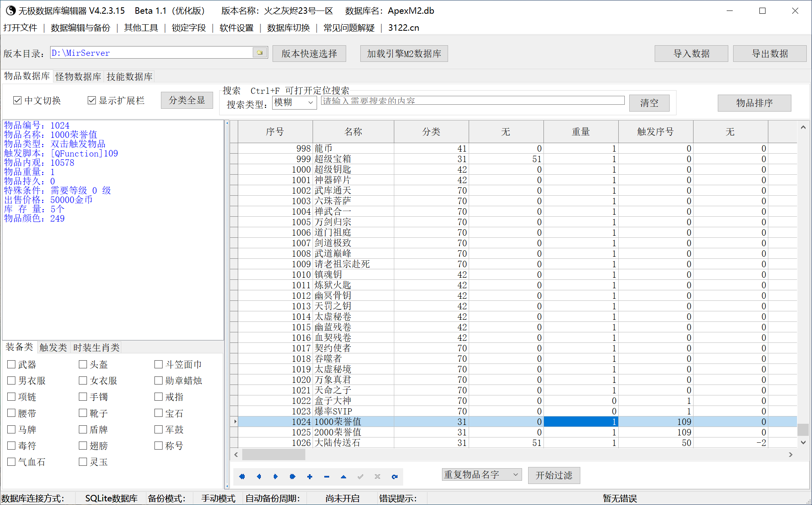Image resolution: width=812 pixels, height=505 pixels.
Task: Click the 版本快速选择 button
Action: click(x=309, y=53)
